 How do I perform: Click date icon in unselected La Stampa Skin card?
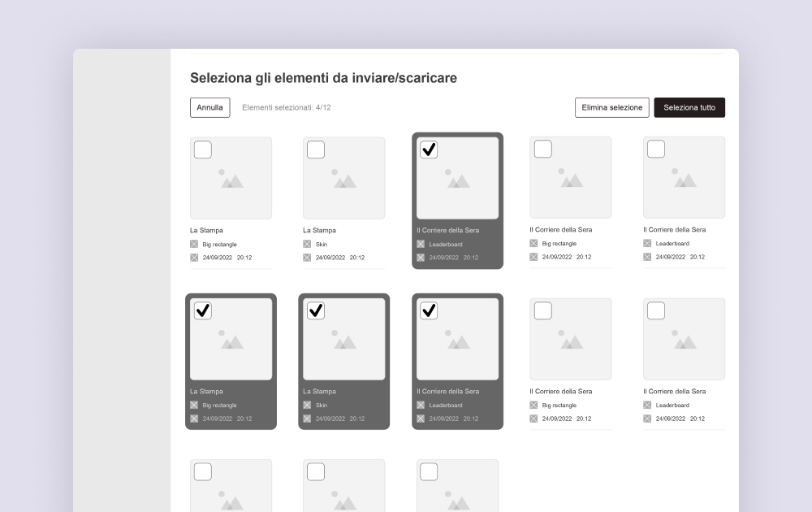coord(307,258)
